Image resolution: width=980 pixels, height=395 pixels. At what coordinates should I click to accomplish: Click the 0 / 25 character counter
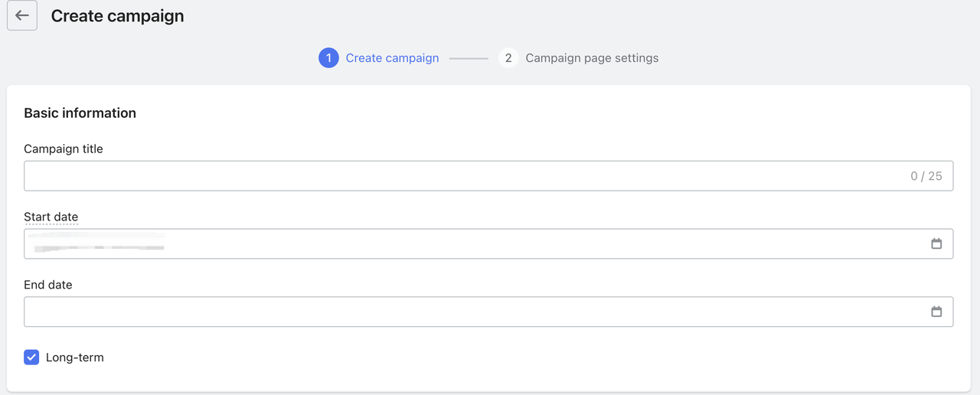(x=926, y=176)
